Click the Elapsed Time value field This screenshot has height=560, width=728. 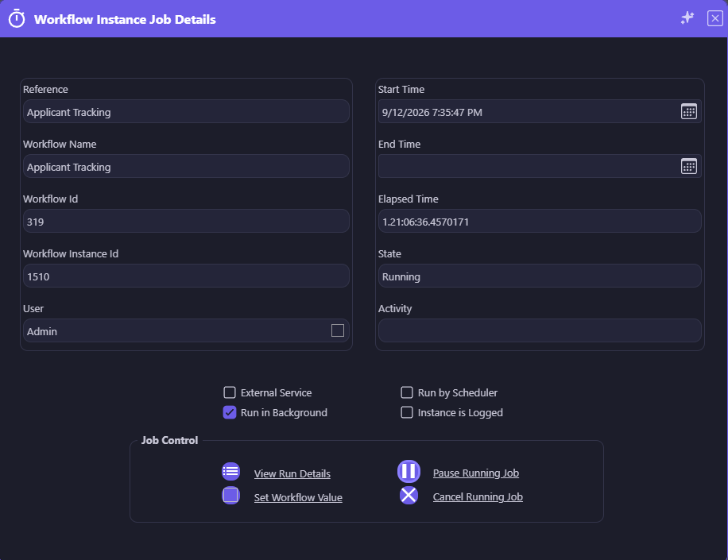coord(540,221)
